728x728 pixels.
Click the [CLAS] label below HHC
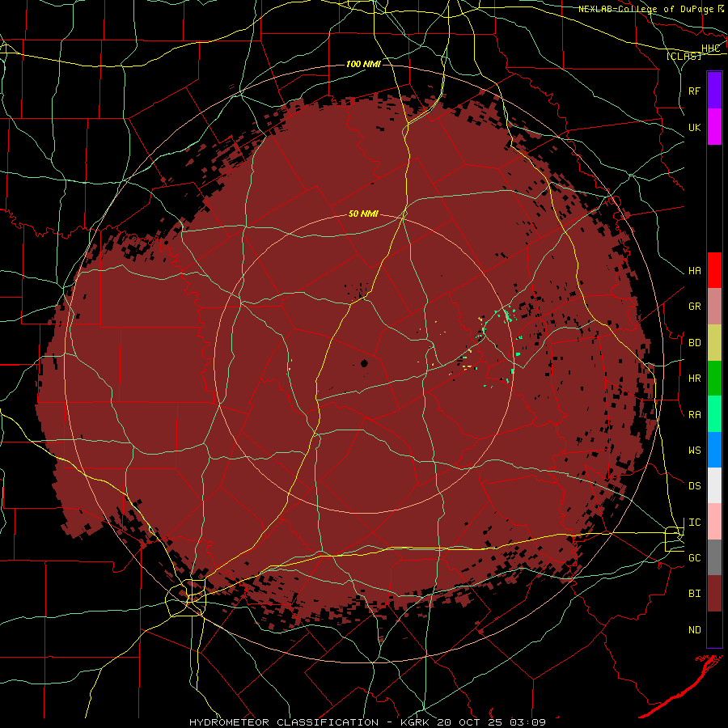click(684, 56)
